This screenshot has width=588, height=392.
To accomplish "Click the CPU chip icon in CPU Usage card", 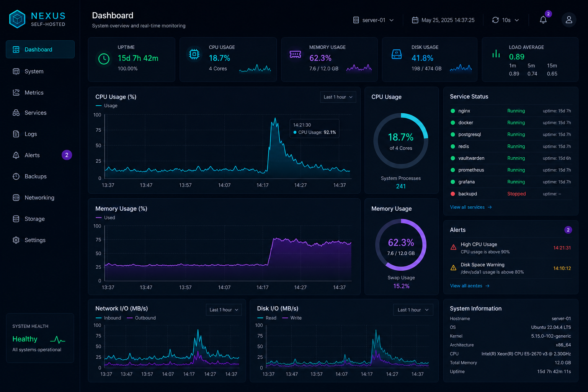I will [x=194, y=54].
